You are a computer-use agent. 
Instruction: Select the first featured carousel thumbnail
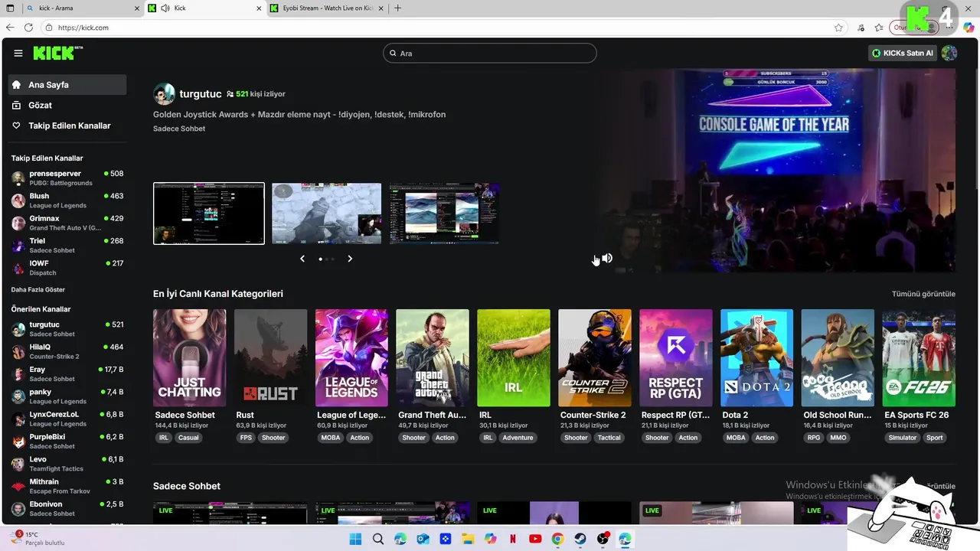click(209, 214)
